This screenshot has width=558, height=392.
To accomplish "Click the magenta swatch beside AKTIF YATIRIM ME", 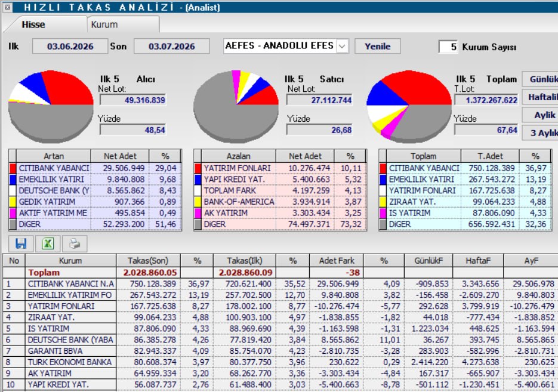I will [x=13, y=213].
